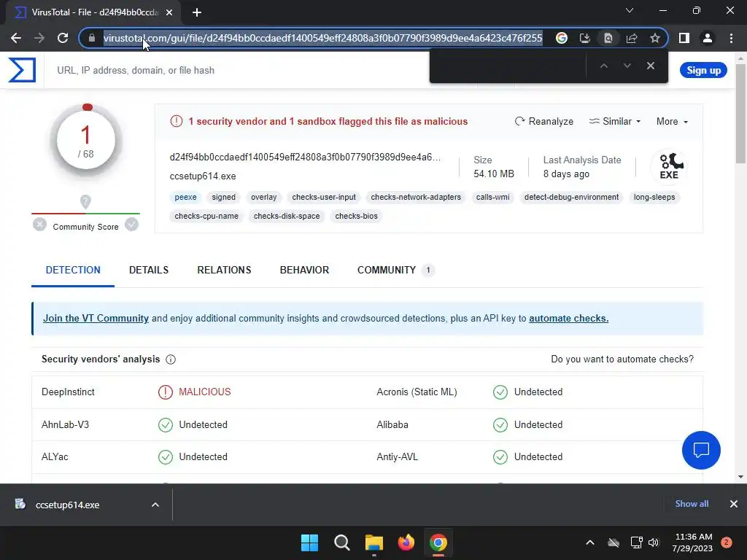Open the DETAILS tab
This screenshot has width=747, height=560.
(x=149, y=270)
